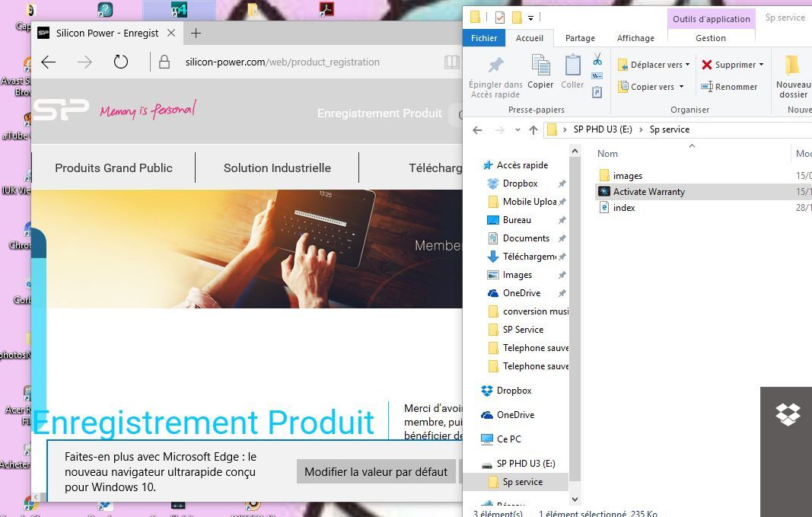
Task: Click the Edge address bar URL
Action: point(282,62)
